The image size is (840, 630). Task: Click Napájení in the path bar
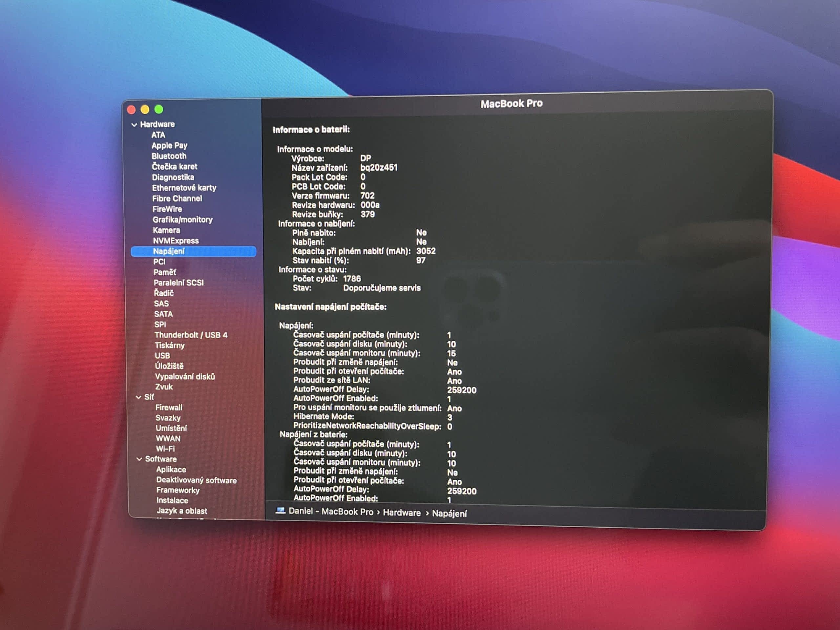pos(449,514)
